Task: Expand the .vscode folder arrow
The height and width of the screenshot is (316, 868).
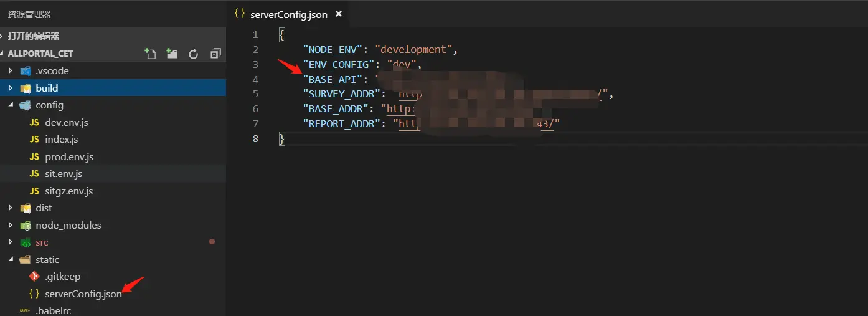Action: click(11, 71)
